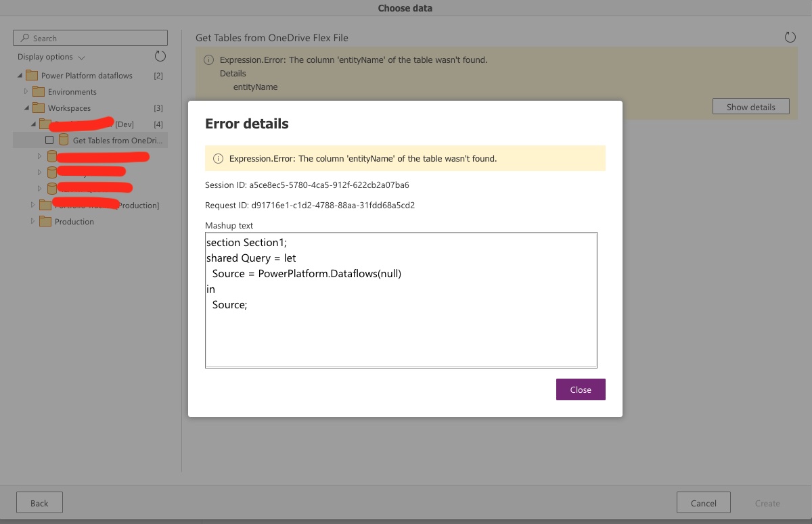Select the Session ID text line
This screenshot has width=812, height=524.
(x=307, y=185)
